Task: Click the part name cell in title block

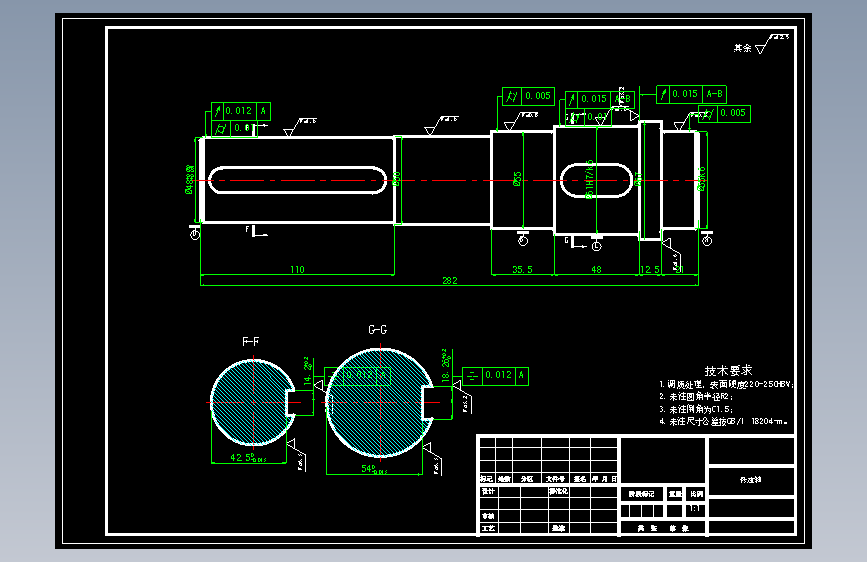Action: (x=751, y=480)
